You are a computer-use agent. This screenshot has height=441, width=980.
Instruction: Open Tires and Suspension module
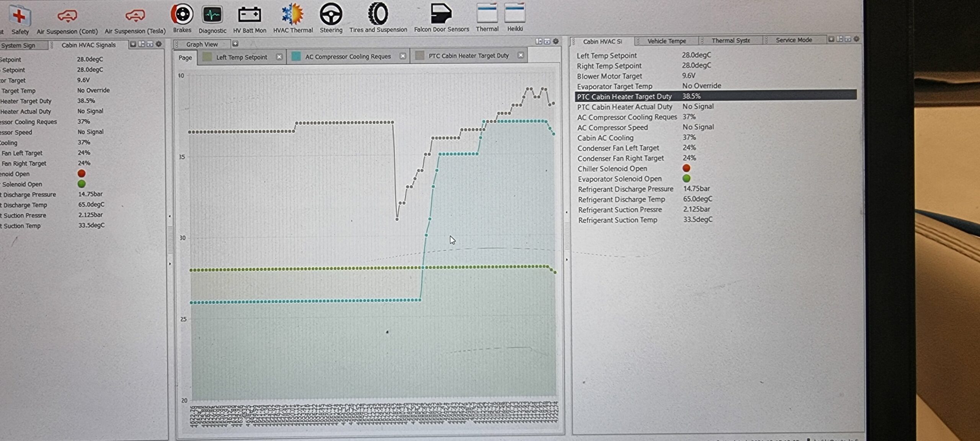[x=378, y=18]
